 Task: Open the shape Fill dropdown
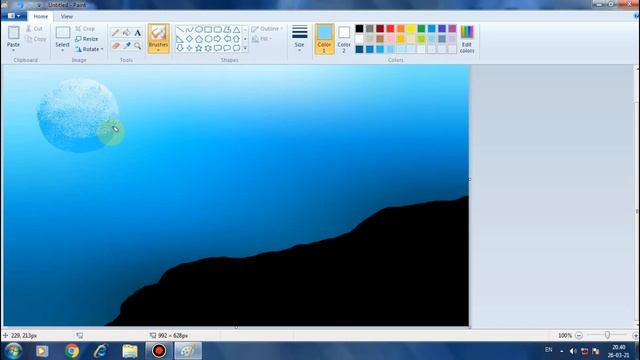[x=262, y=39]
